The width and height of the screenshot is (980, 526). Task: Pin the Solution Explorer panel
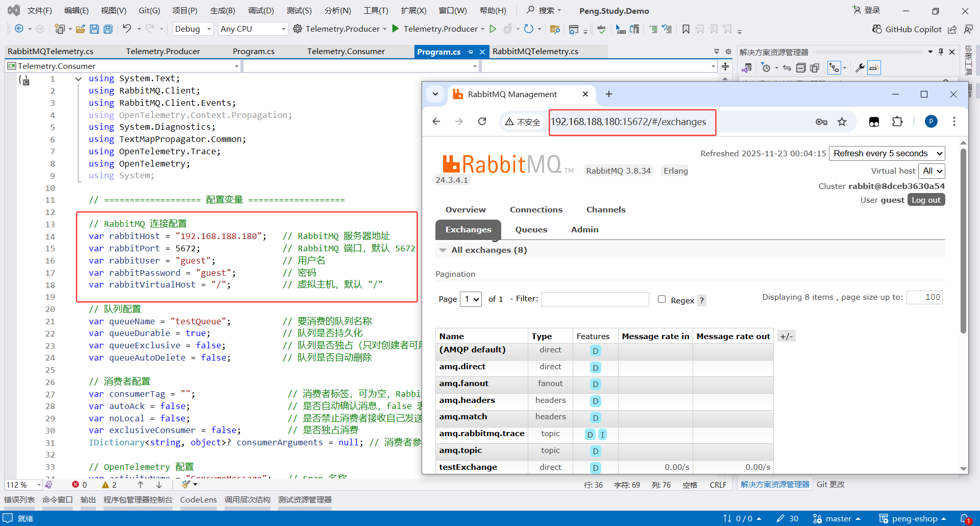click(941, 52)
